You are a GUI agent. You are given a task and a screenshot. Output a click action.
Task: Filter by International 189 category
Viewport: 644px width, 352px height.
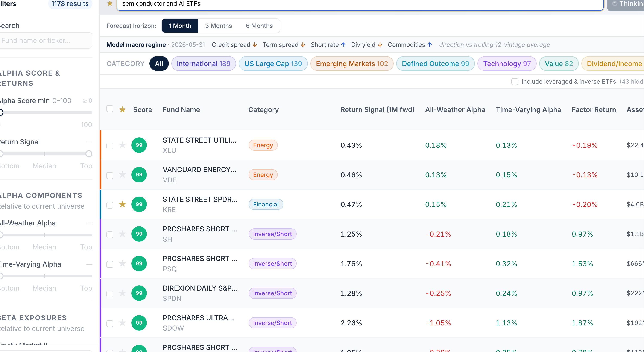(x=204, y=64)
